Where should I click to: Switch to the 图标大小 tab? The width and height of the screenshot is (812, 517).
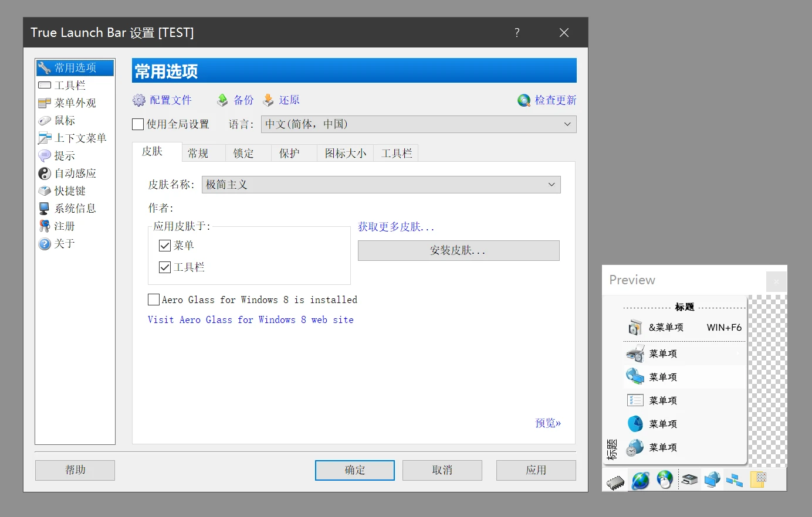pyautogui.click(x=346, y=154)
